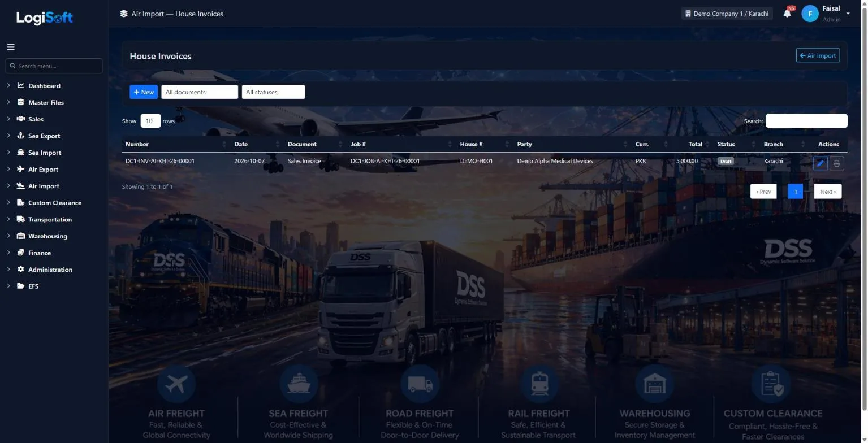Click the Custom Clearance icon in sidebar

coord(21,202)
